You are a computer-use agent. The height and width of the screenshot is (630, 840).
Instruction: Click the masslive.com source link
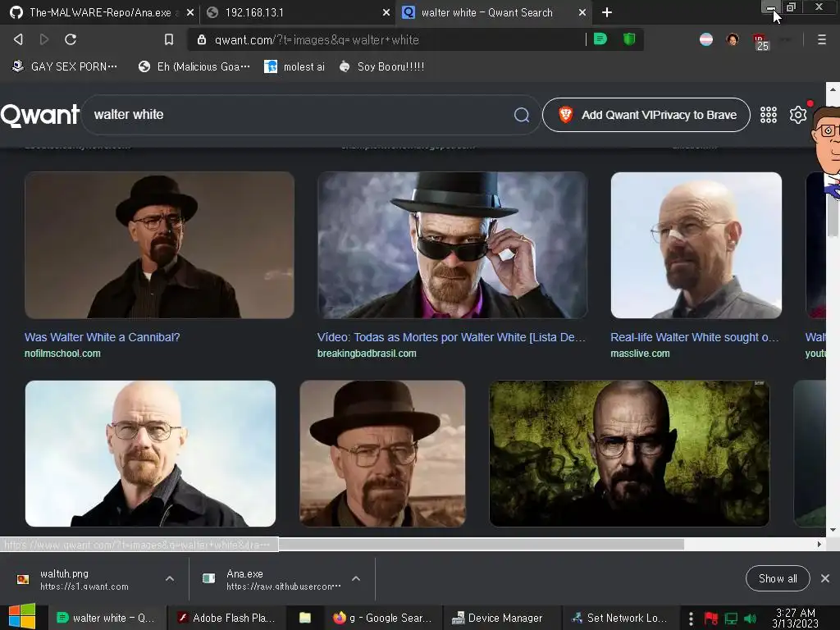click(640, 353)
